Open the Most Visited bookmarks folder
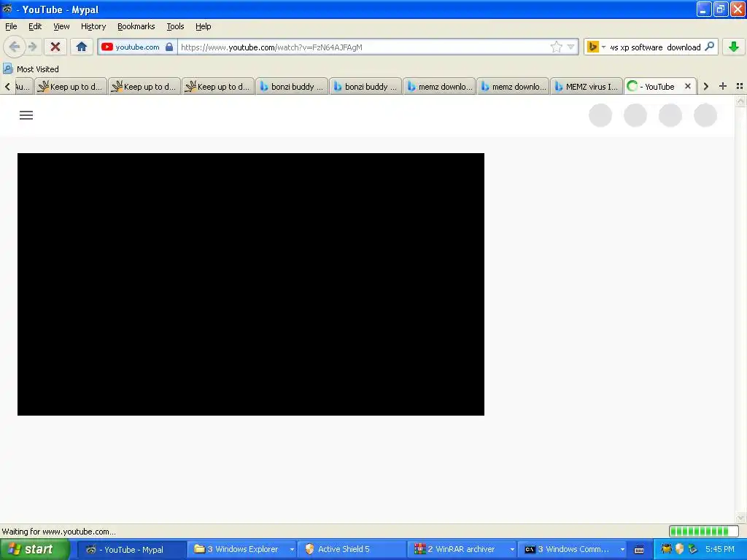747x560 pixels. click(31, 69)
